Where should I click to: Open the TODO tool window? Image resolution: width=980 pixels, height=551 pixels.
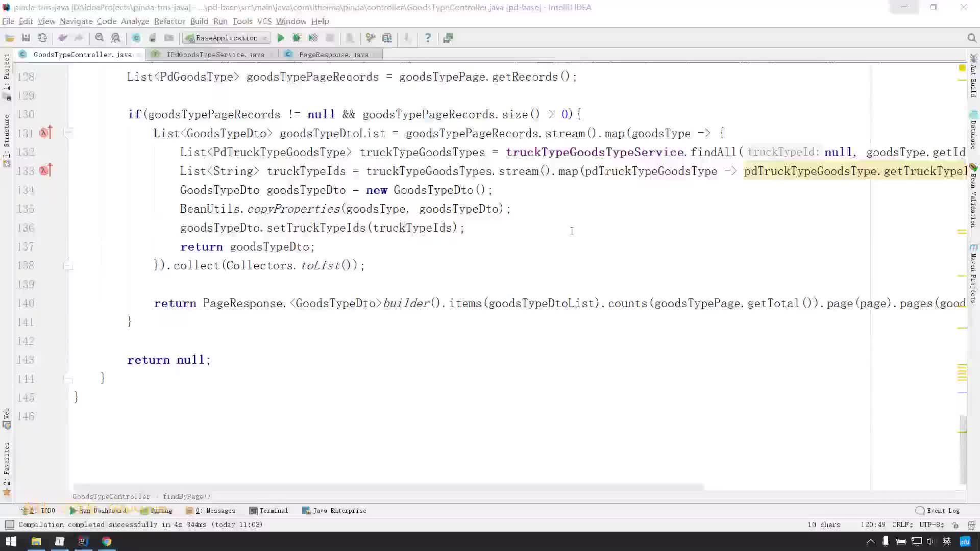[x=39, y=511]
